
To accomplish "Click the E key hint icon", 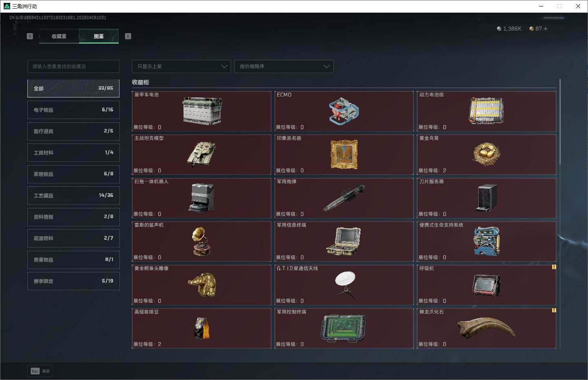I will [128, 36].
